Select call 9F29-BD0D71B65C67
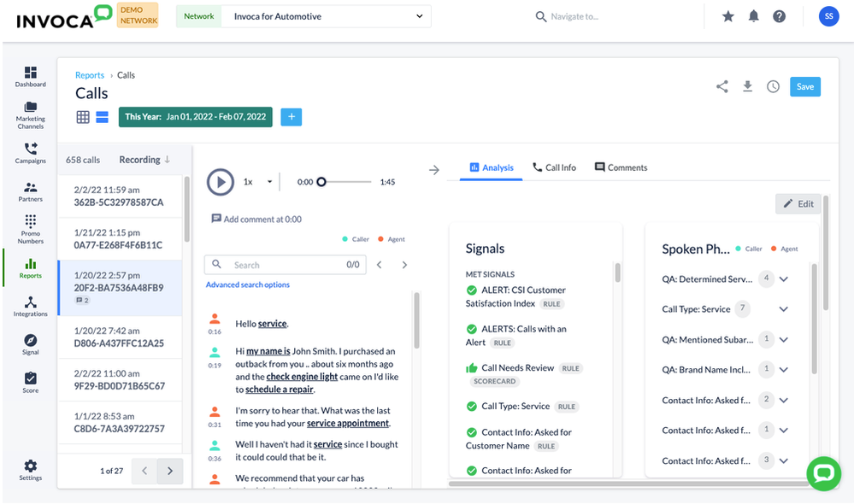 click(120, 380)
